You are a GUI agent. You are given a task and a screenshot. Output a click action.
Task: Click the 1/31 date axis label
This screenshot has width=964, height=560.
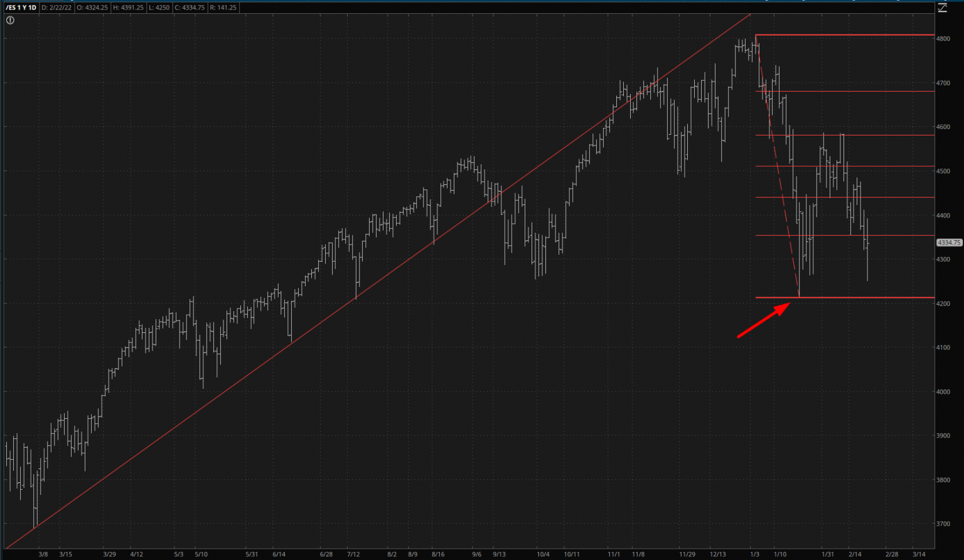[x=828, y=554]
